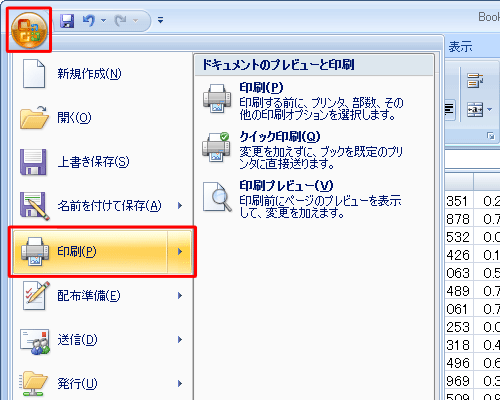Click the Save As floppy-with-pencil icon
Viewport: 500px width, 400px height.
point(34,206)
